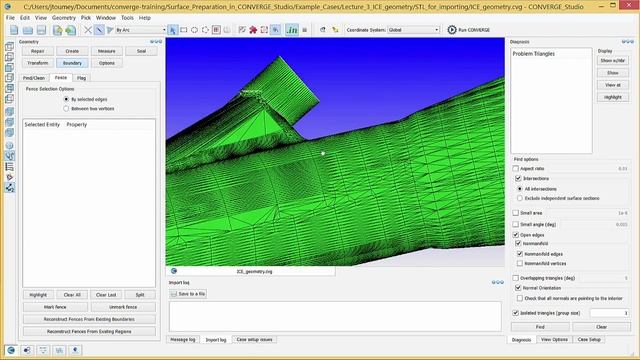Click the Import file toolbar icon
The image size is (640, 360).
pyautogui.click(x=57, y=30)
